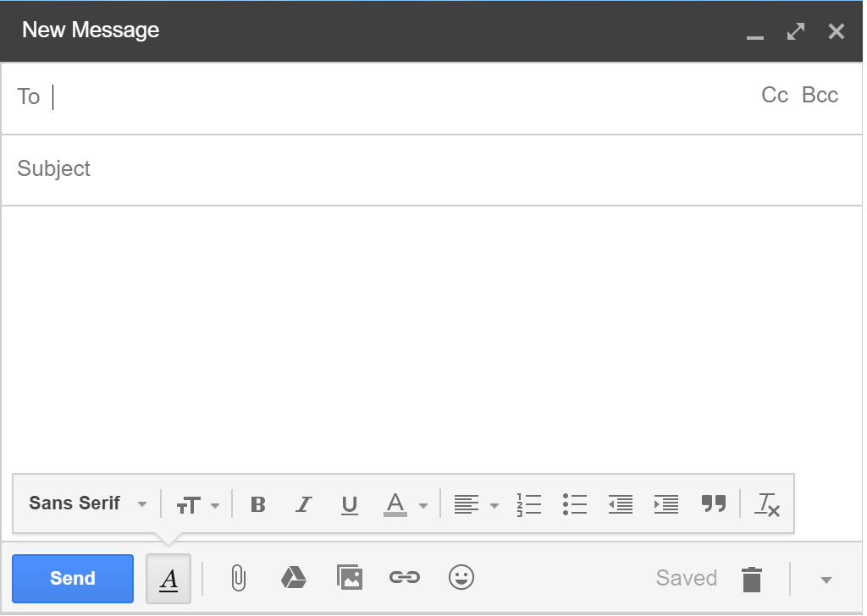867x616 pixels.
Task: Click the remove formatting icon
Action: pyautogui.click(x=767, y=505)
